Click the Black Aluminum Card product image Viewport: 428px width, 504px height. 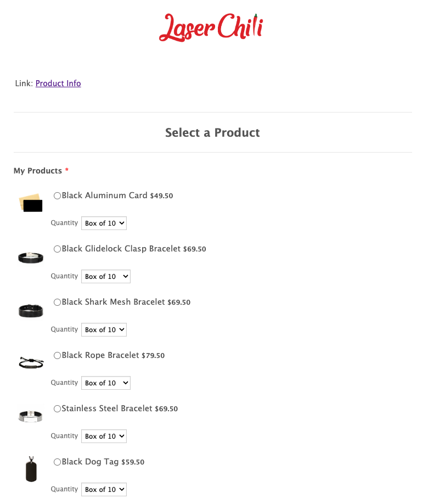click(x=31, y=203)
